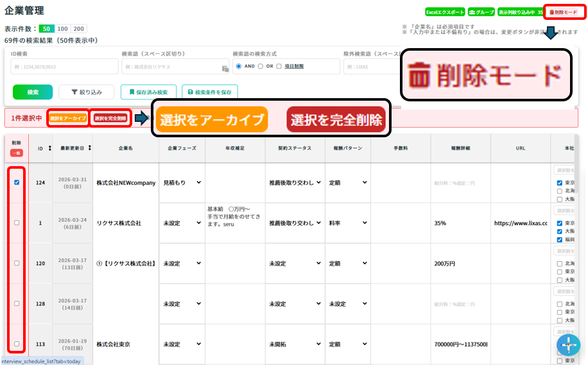This screenshot has height=365, width=588.
Task: Open 契約ステータス dropdown showing 未開拓
Action: pos(295,344)
